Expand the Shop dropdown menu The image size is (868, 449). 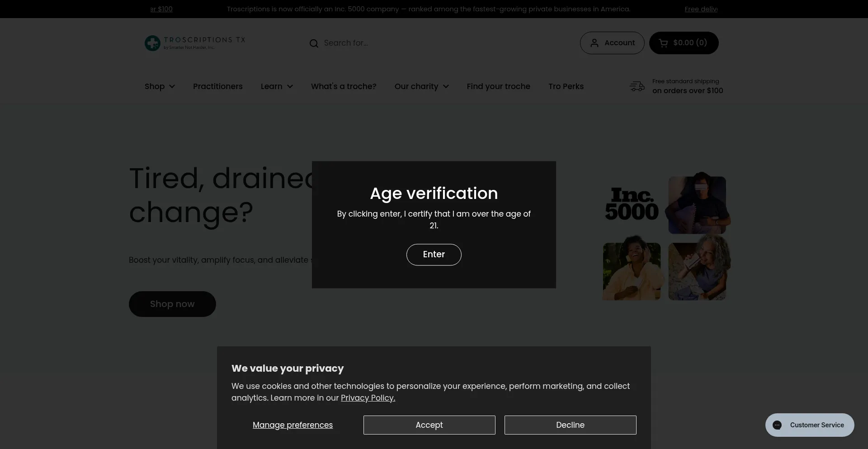pos(160,86)
